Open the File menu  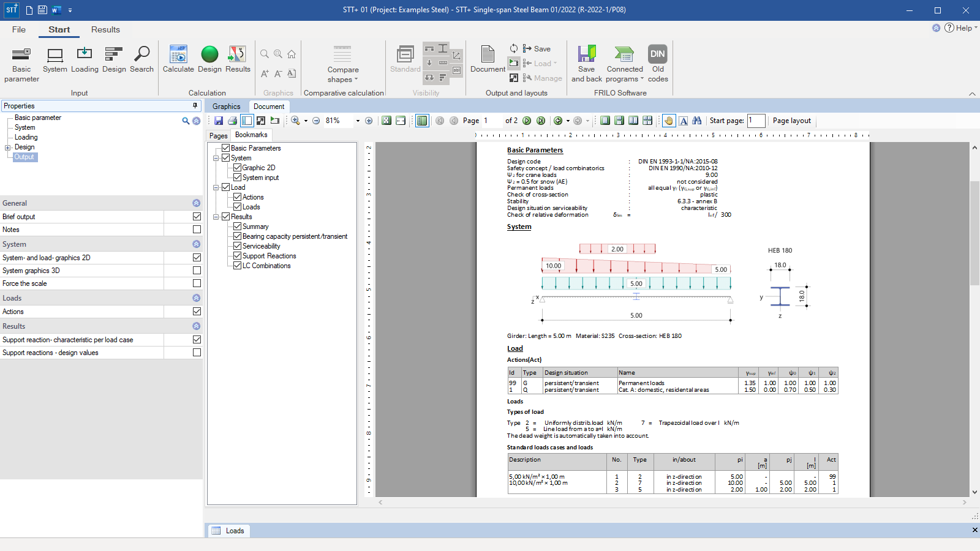pos(19,29)
